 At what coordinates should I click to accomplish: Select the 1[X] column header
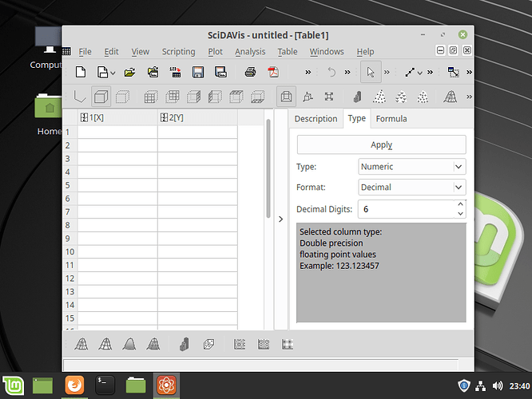tap(117, 117)
